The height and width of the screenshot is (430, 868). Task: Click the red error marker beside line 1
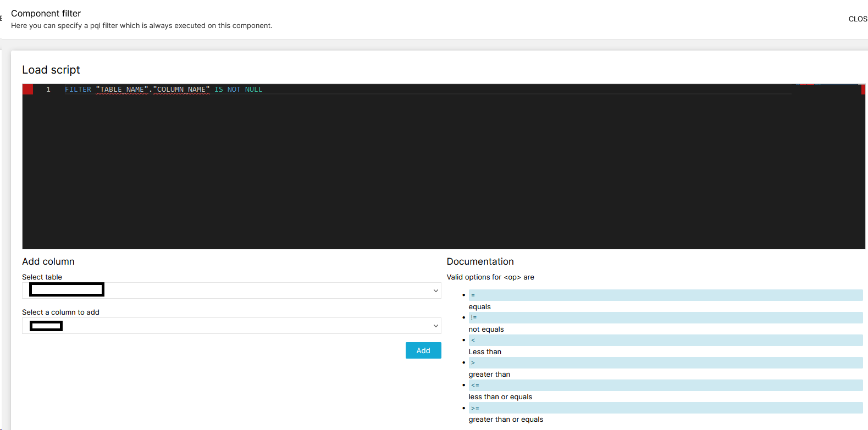click(x=27, y=90)
